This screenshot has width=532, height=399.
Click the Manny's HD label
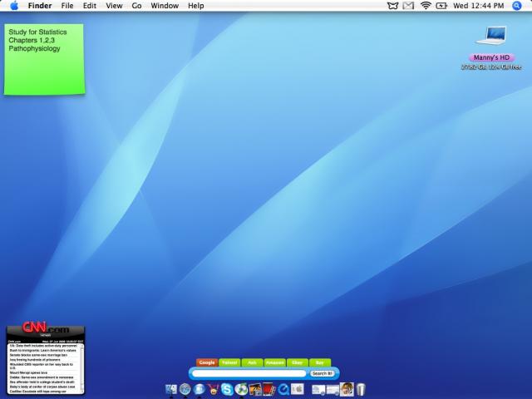[x=491, y=57]
